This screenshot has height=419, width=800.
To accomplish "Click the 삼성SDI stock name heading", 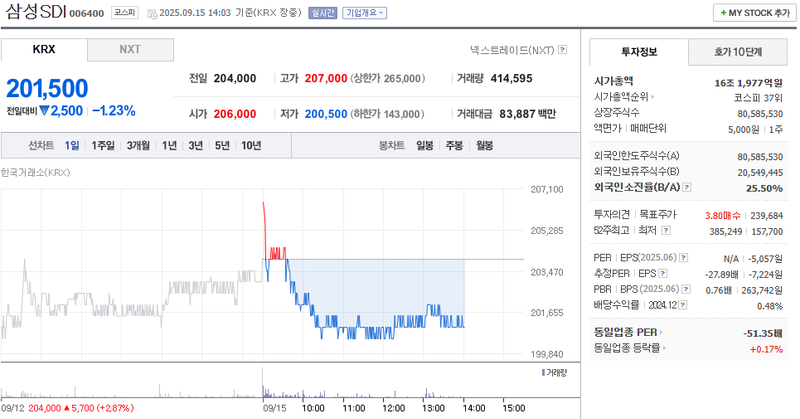I will point(35,12).
